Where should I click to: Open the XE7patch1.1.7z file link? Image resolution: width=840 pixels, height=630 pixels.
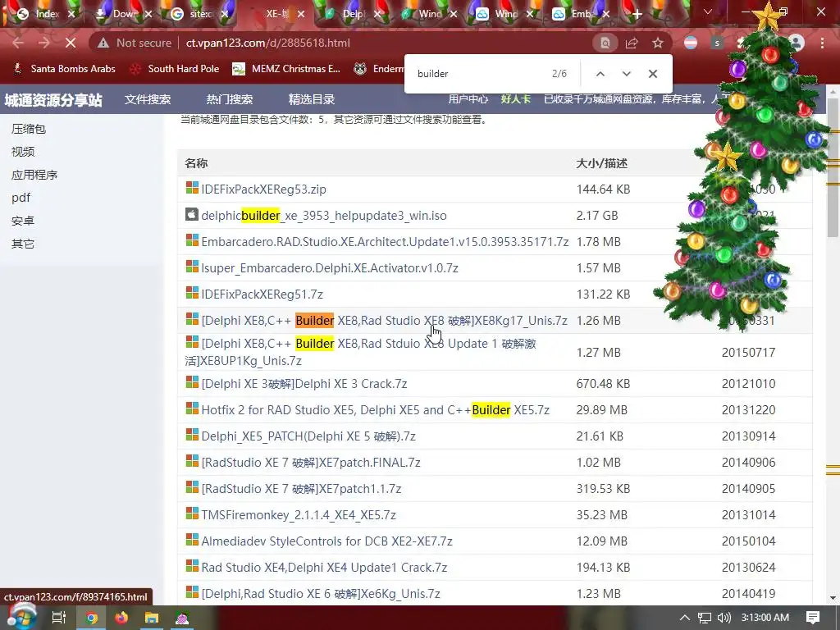(301, 489)
